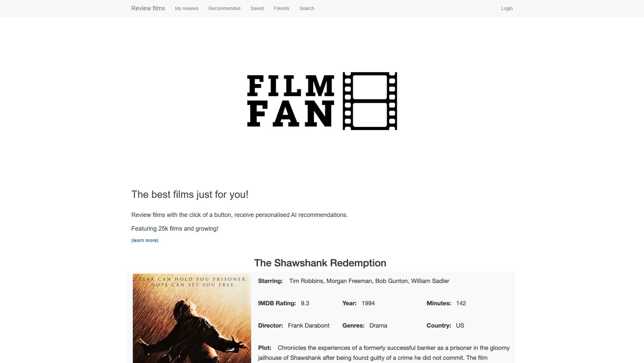Click director name Frank Darabont
The image size is (644, 363).
(308, 326)
